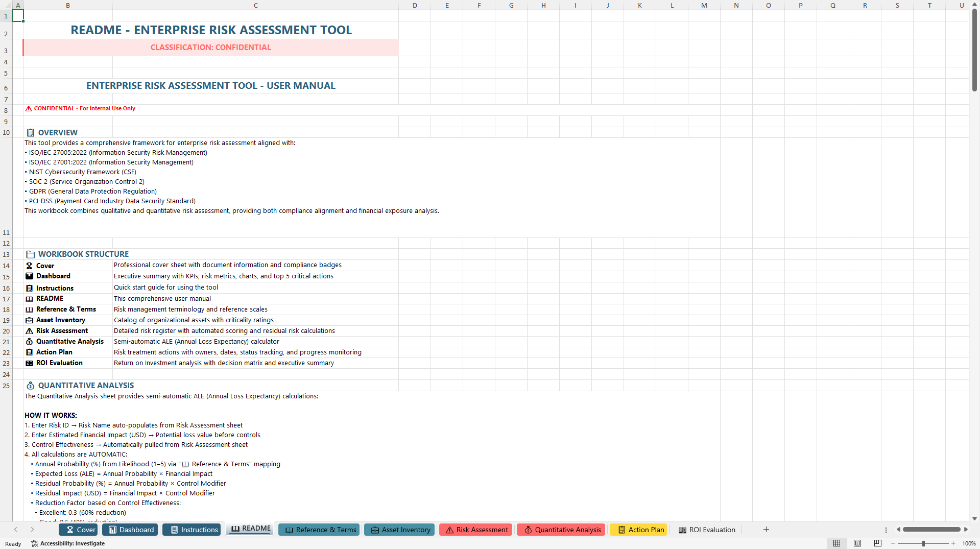
Task: Adjust the zoom slider handle
Action: (923, 543)
